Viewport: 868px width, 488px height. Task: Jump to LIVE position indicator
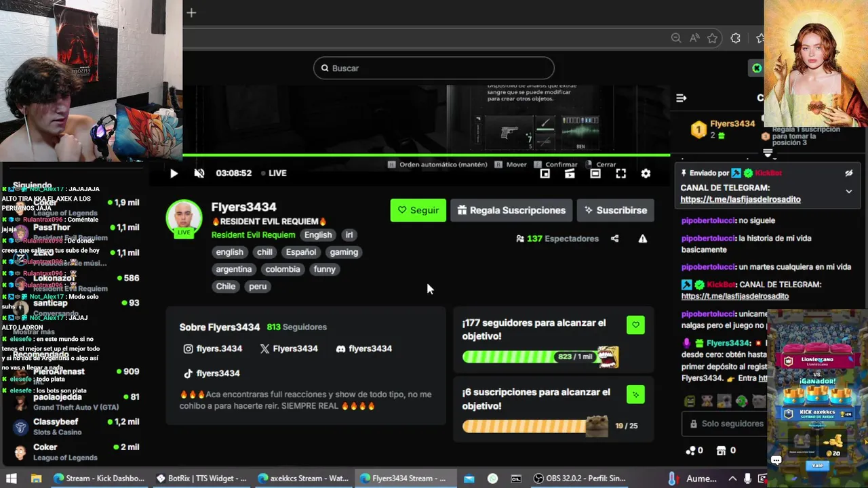pos(274,174)
